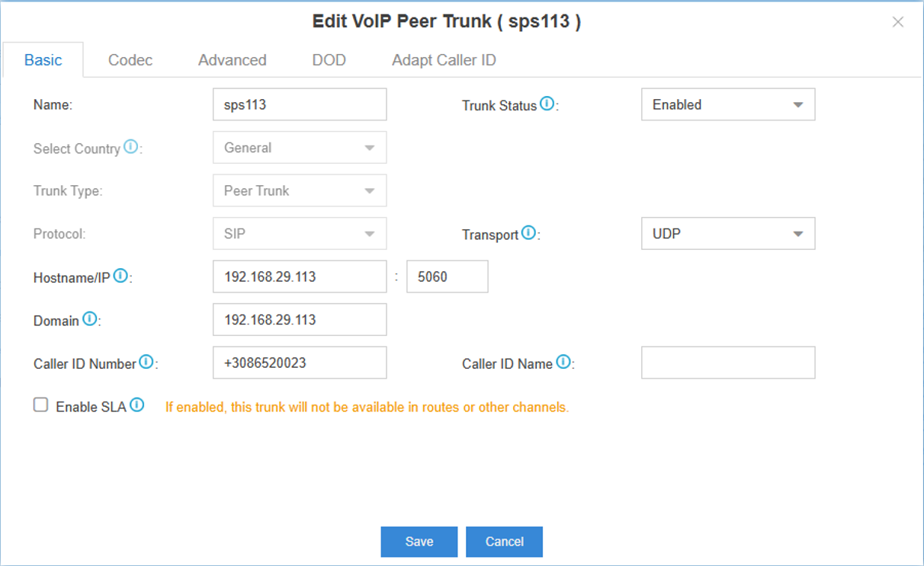Save the trunk settings
The width and height of the screenshot is (924, 566).
(419, 542)
